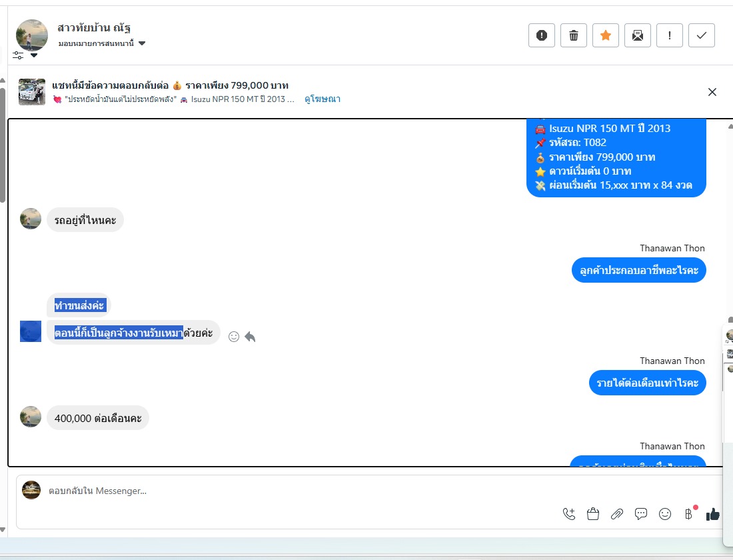Viewport: 733px width, 560px height.
Task: Click in the Messenger reply field
Action: coord(299,491)
